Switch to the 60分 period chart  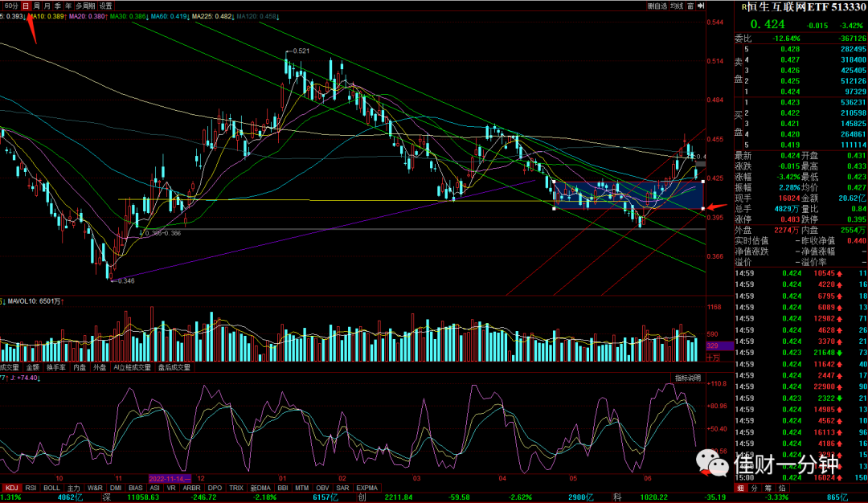(11, 6)
